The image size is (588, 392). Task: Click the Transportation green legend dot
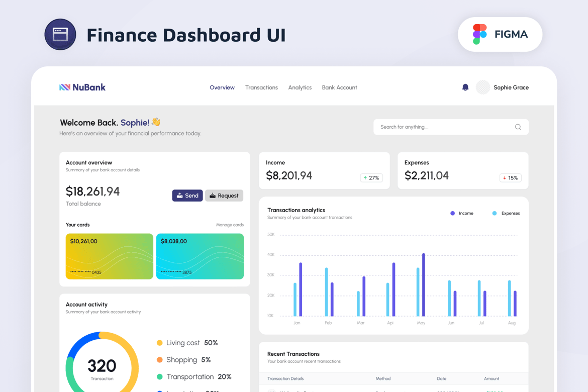[159, 376]
